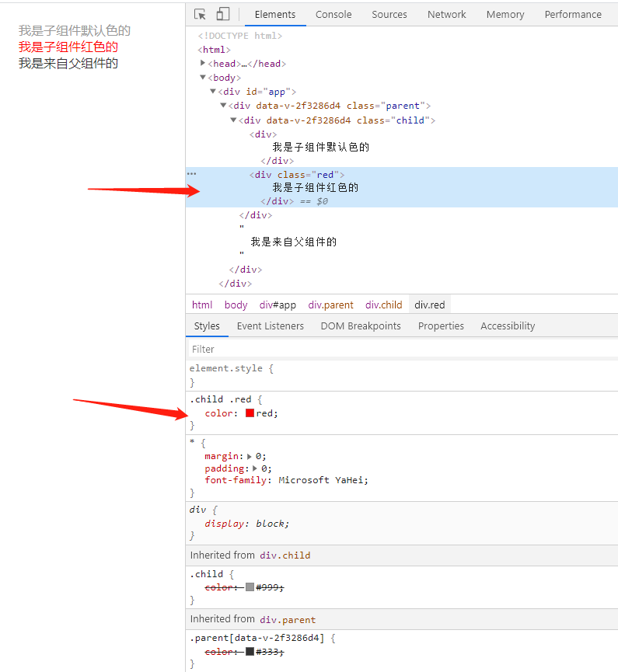The height and width of the screenshot is (672, 618).
Task: Select div.parent in the breadcrumb
Action: (x=330, y=305)
